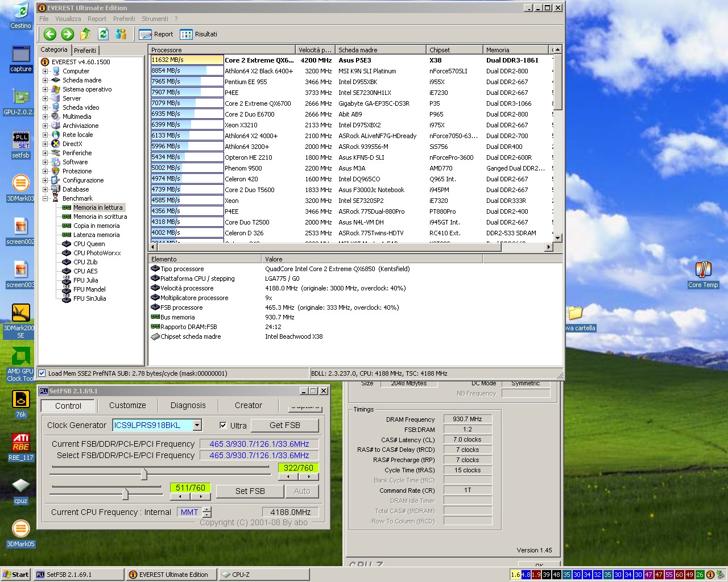Viewport: 728px width, 582px height.
Task: Expand the DirectX tree node
Action: pyautogui.click(x=45, y=144)
